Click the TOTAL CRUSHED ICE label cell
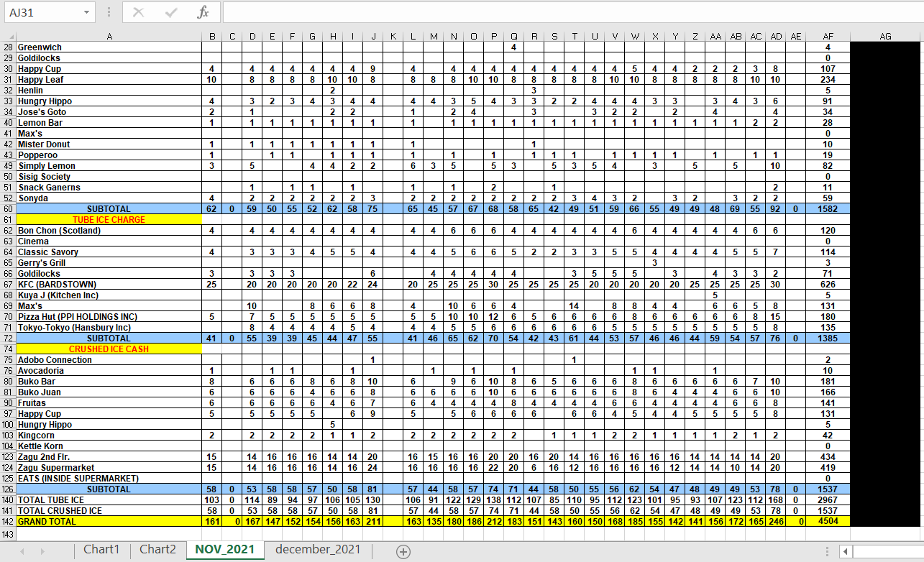Image resolution: width=924 pixels, height=562 pixels. click(x=109, y=511)
